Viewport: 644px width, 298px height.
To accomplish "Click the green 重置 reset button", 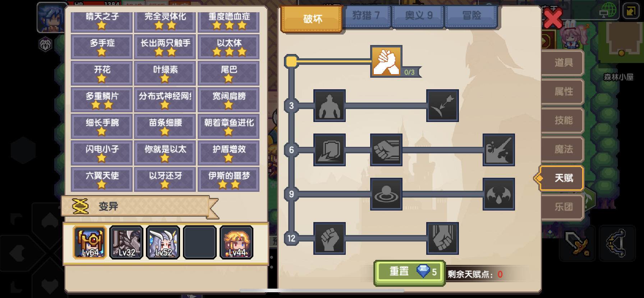I will click(410, 273).
